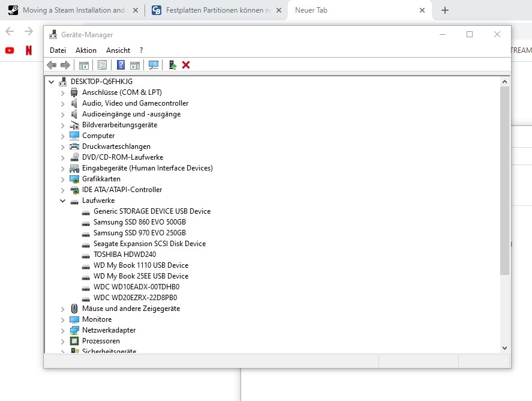Expand the Grafikkarten category
The image size is (532, 401).
(62, 179)
